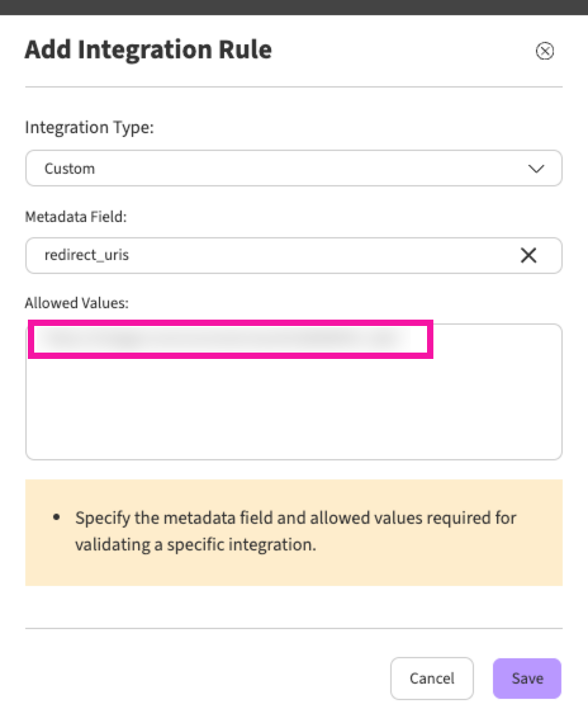Click the Metadata Field label
The width and height of the screenshot is (588, 728).
click(75, 216)
